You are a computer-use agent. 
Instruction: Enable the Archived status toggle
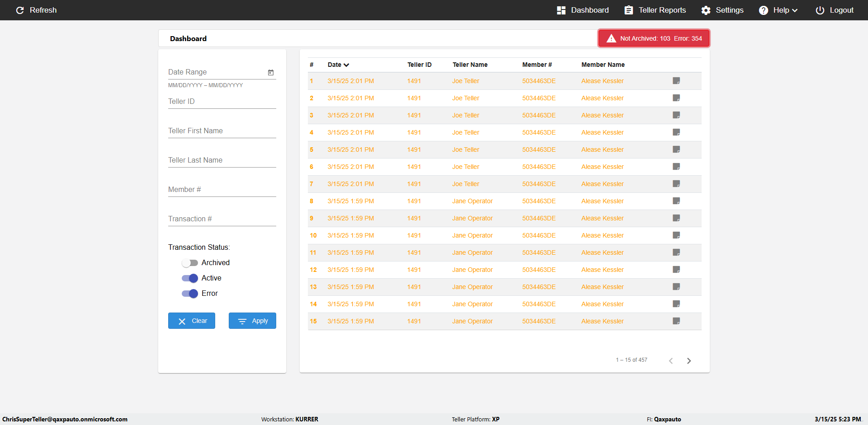[190, 263]
